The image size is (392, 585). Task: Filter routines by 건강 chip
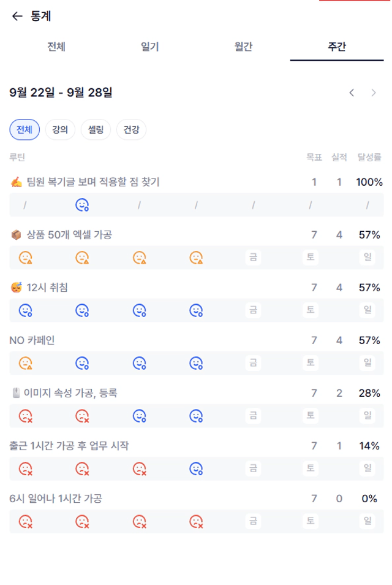[131, 130]
